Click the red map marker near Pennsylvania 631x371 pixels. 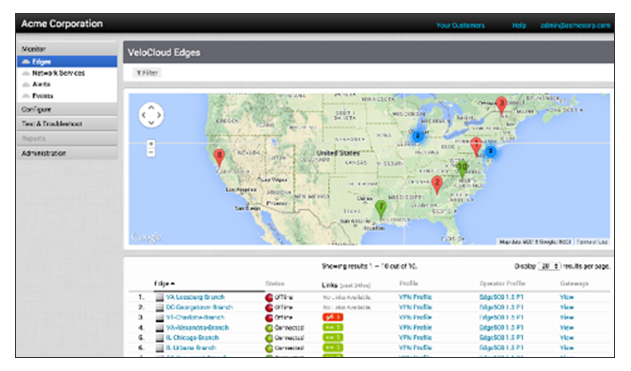click(x=476, y=146)
